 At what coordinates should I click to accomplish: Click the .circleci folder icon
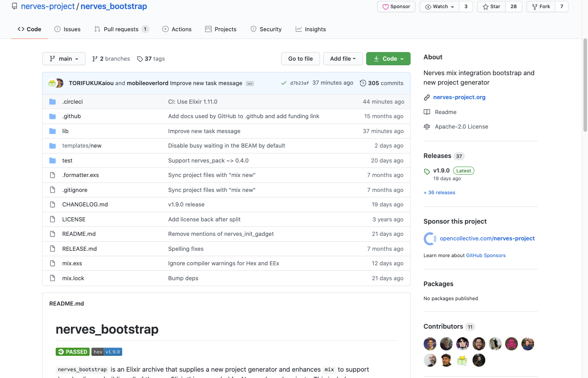(x=53, y=101)
